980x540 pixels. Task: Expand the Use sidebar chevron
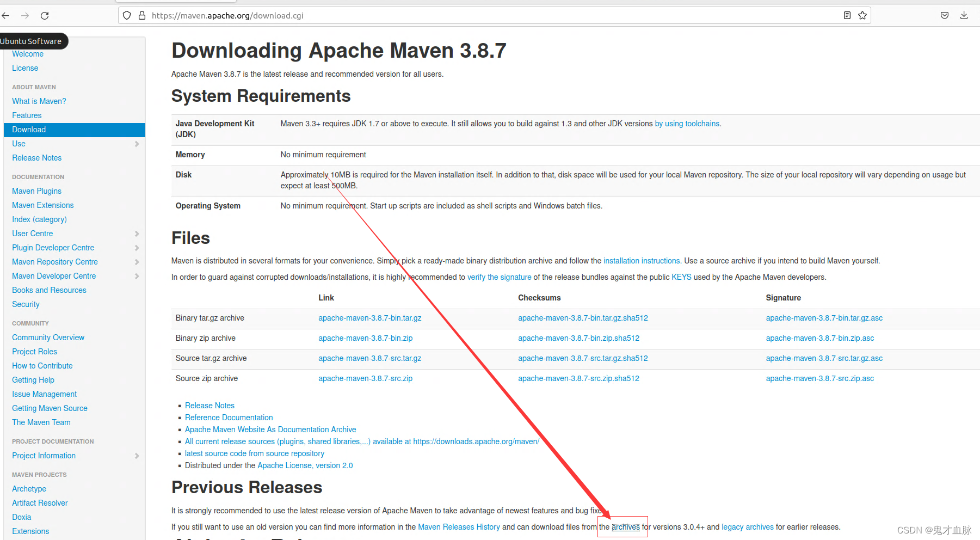[137, 144]
